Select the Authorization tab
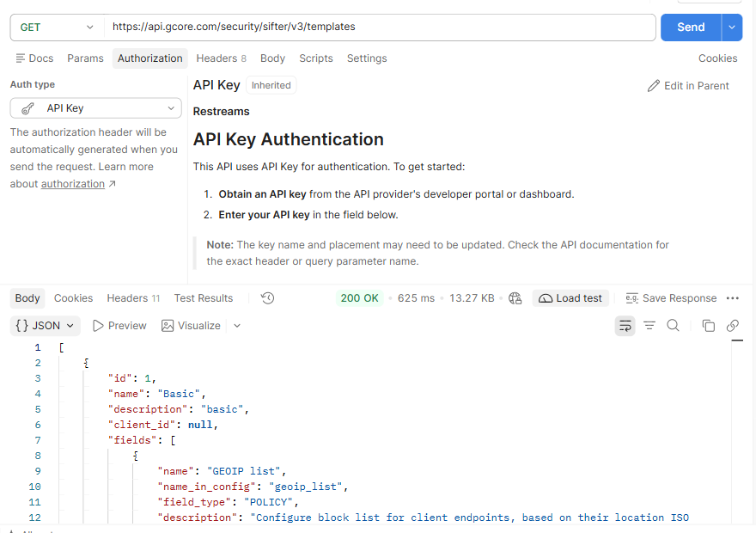 click(x=150, y=58)
